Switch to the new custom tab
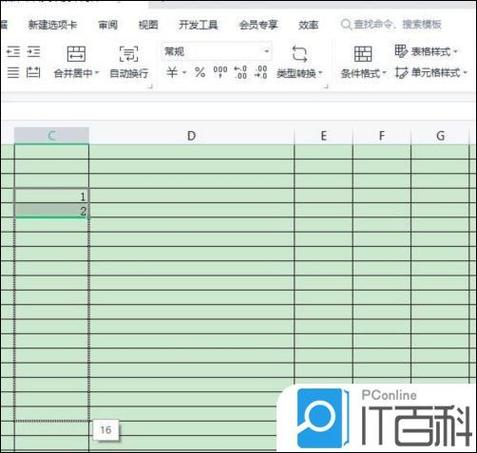This screenshot has height=453, width=477. (x=53, y=25)
